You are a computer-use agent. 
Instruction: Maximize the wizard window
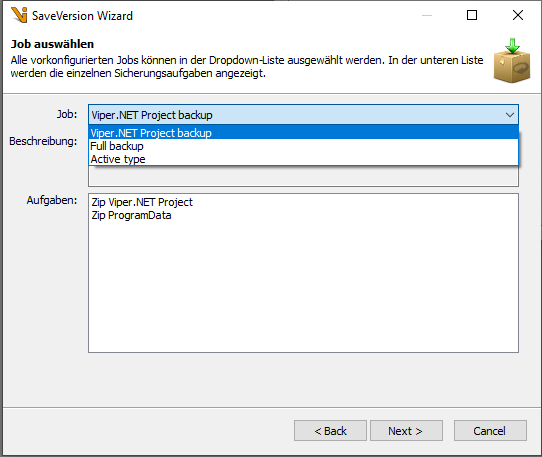(x=472, y=15)
